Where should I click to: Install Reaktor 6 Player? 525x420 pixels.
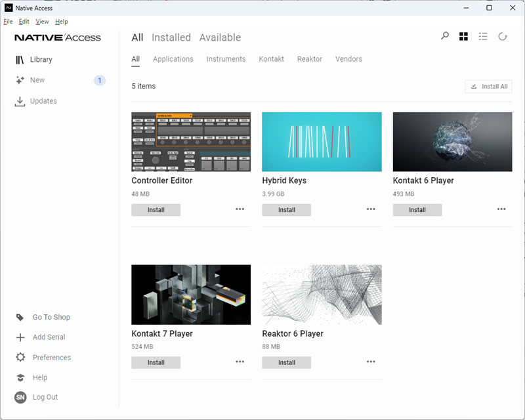coord(287,363)
